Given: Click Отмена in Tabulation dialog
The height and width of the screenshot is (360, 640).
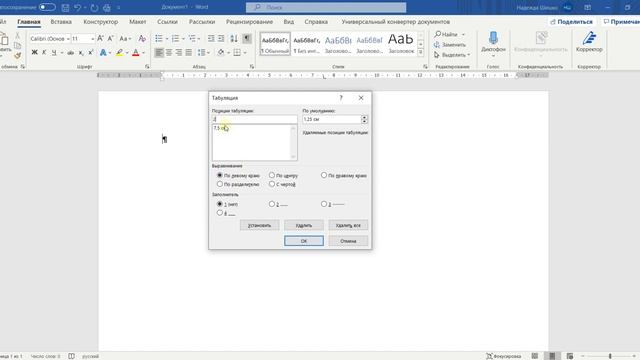Looking at the screenshot, I should click(348, 241).
